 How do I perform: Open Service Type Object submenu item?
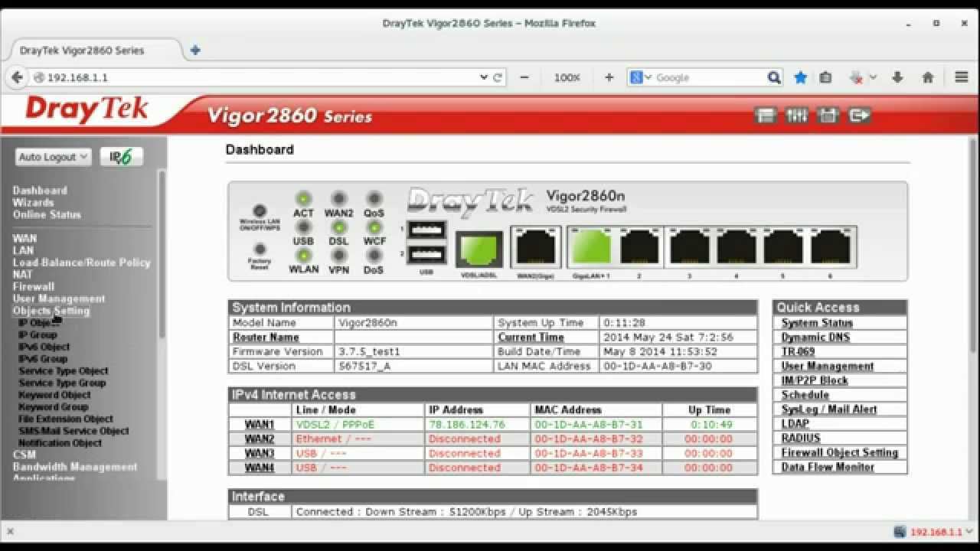click(x=64, y=371)
